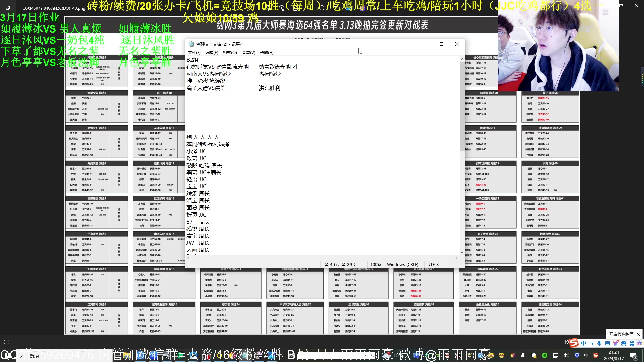
Task: Click the '破晓 吃鸡 周长' line in Notepad
Action: [204, 166]
